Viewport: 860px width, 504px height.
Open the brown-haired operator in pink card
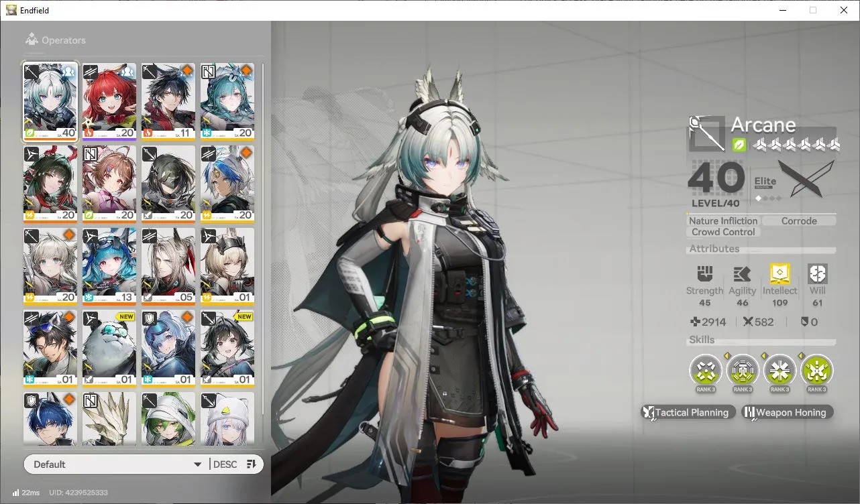coord(109,184)
